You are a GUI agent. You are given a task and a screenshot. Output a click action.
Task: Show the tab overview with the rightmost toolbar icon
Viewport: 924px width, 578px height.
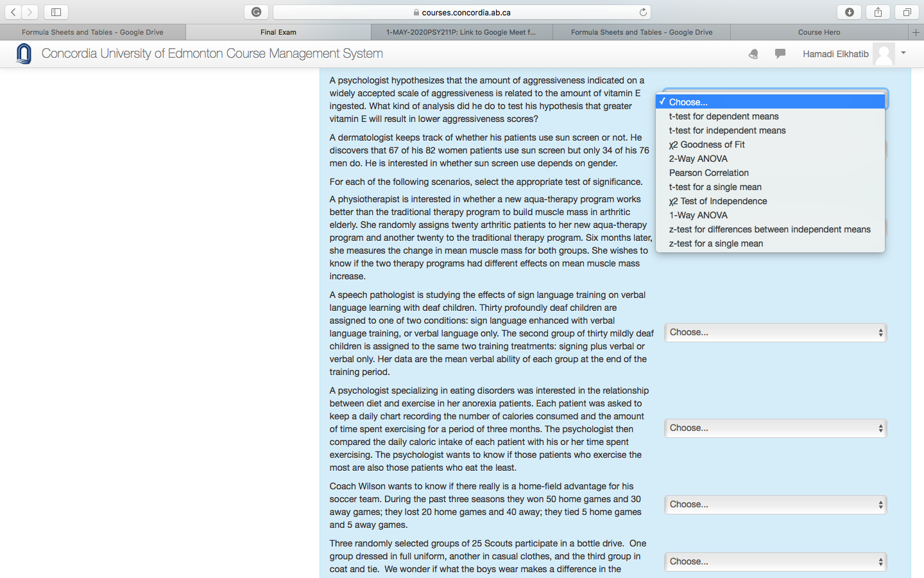[906, 12]
